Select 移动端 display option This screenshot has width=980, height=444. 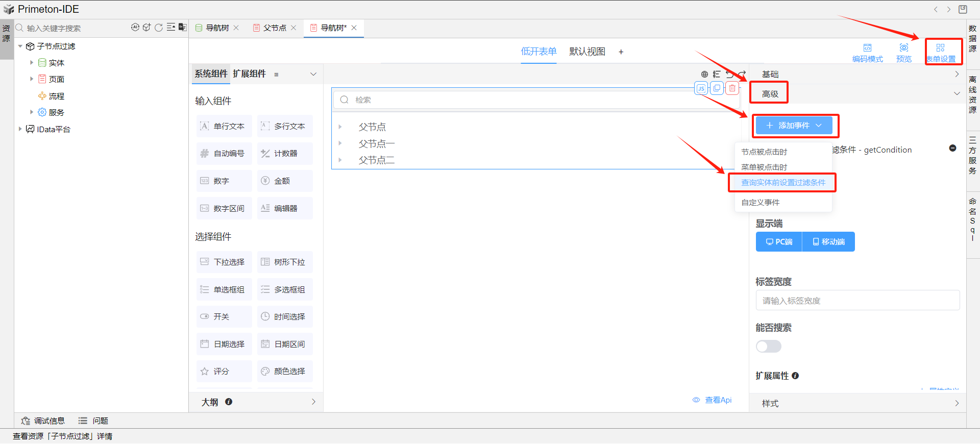point(828,242)
